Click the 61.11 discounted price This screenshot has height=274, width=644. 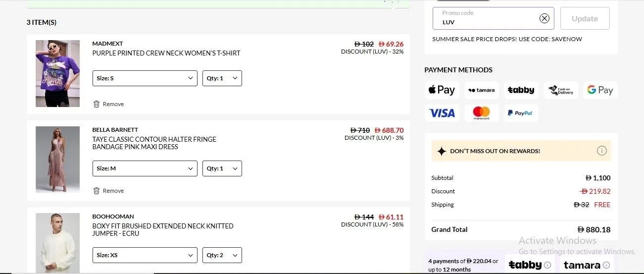(391, 217)
